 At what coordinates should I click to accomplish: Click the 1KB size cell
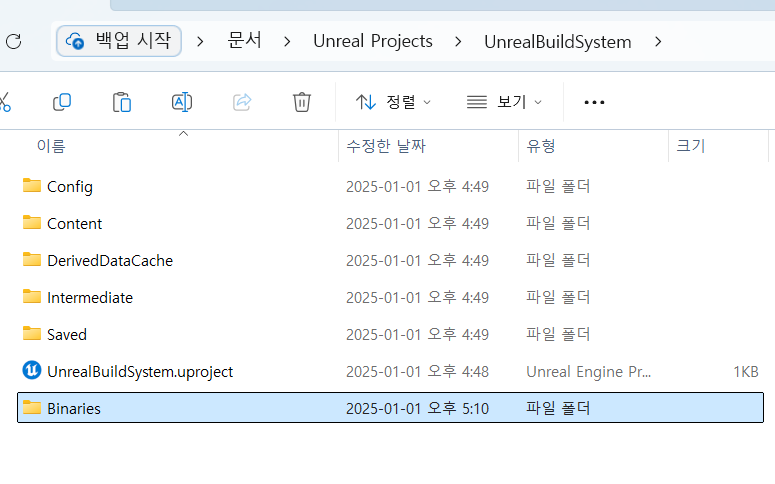coord(746,371)
